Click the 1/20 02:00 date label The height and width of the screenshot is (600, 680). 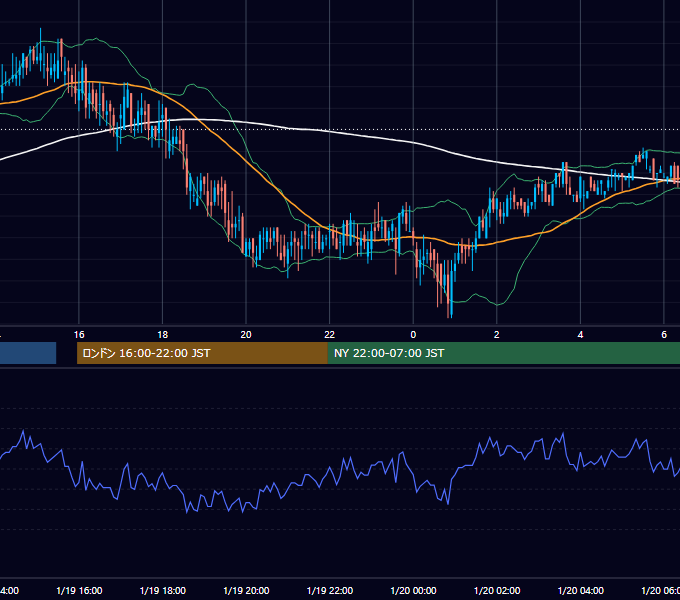(x=497, y=590)
